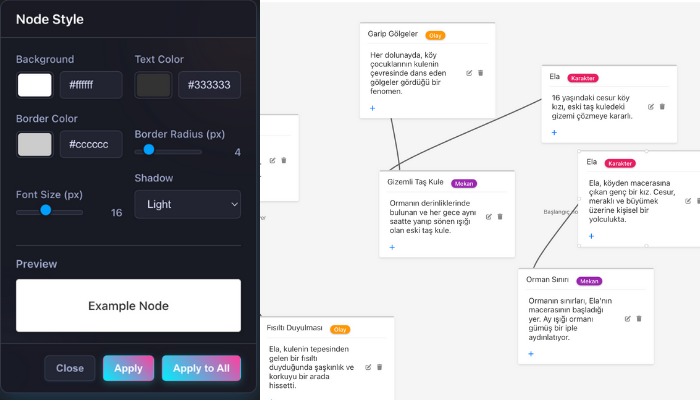Open the Background color swatch

(x=35, y=85)
